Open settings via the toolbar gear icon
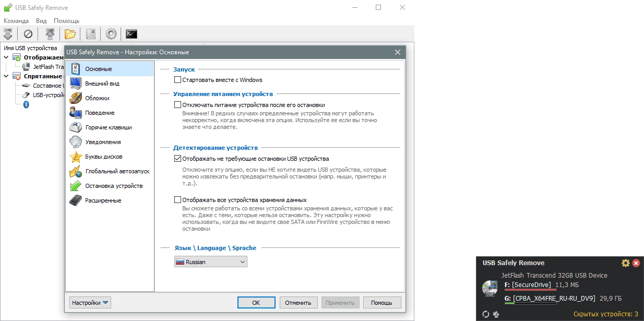 (x=111, y=34)
